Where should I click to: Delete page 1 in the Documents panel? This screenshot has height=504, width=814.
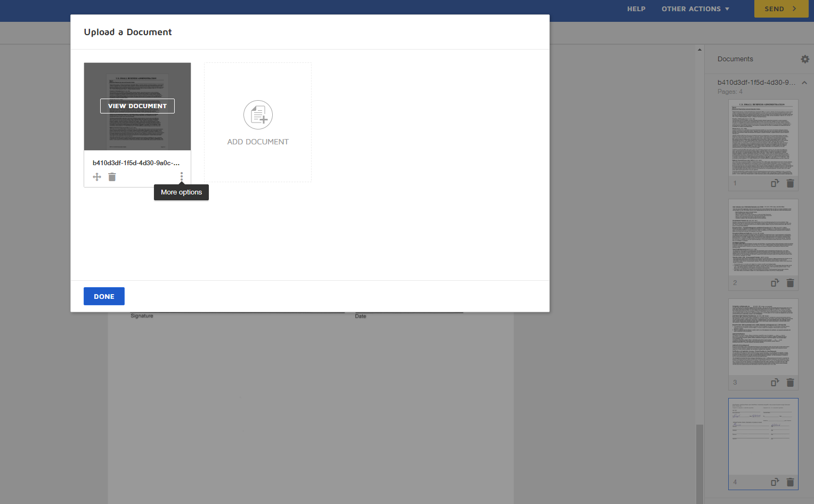[x=790, y=183]
